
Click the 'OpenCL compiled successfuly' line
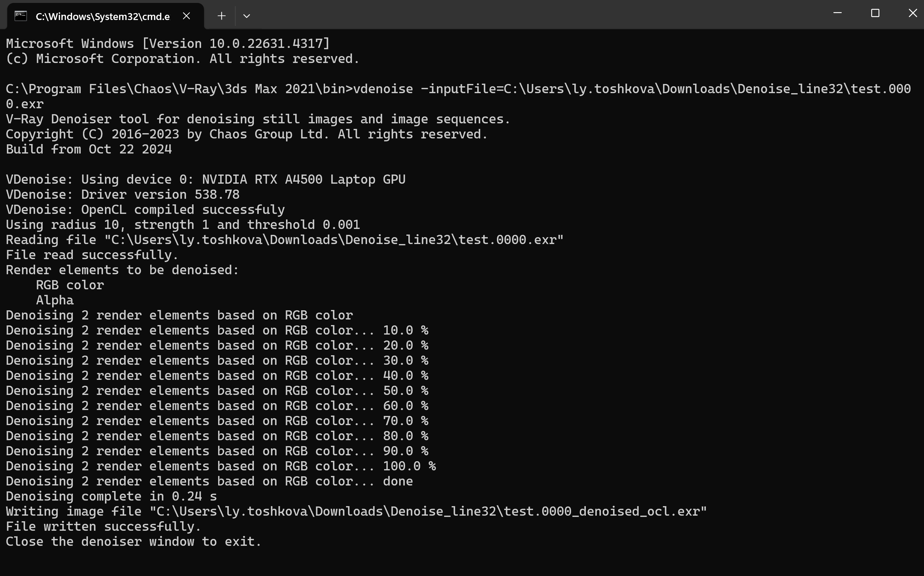(145, 210)
